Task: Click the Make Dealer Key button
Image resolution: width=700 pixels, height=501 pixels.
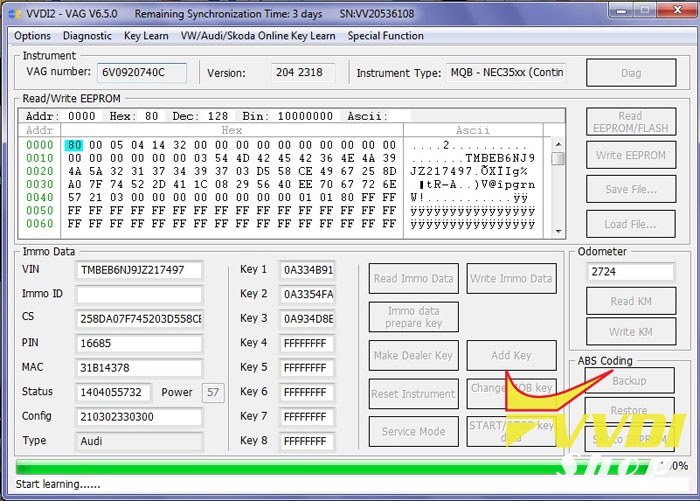Action: click(413, 355)
